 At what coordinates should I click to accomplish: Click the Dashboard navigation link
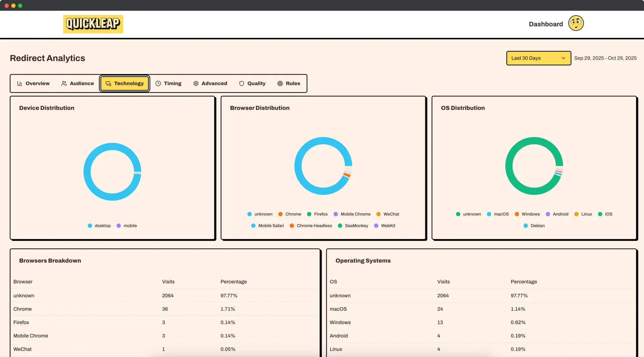click(x=545, y=24)
